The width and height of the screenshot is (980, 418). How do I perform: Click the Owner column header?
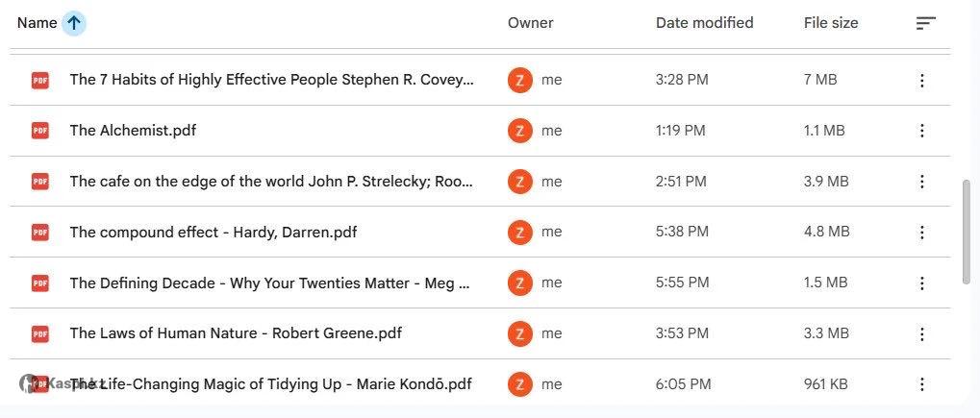tap(530, 23)
